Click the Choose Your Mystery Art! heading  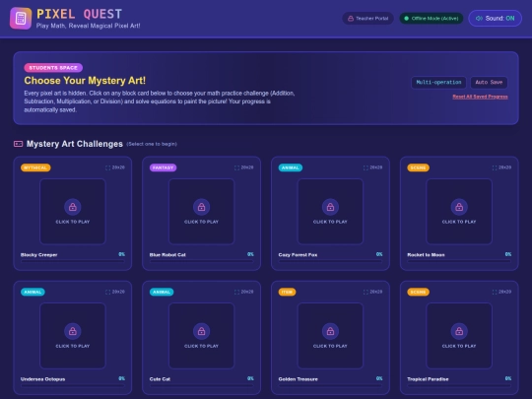click(x=85, y=81)
